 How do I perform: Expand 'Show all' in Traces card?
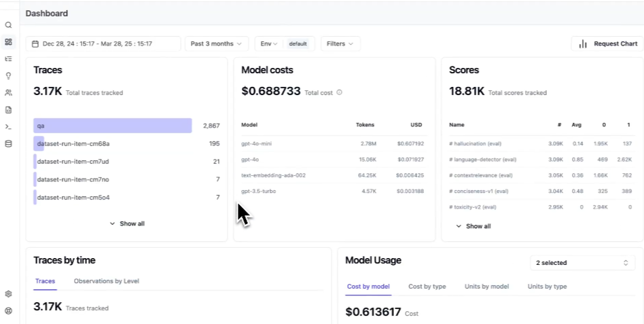tap(127, 223)
